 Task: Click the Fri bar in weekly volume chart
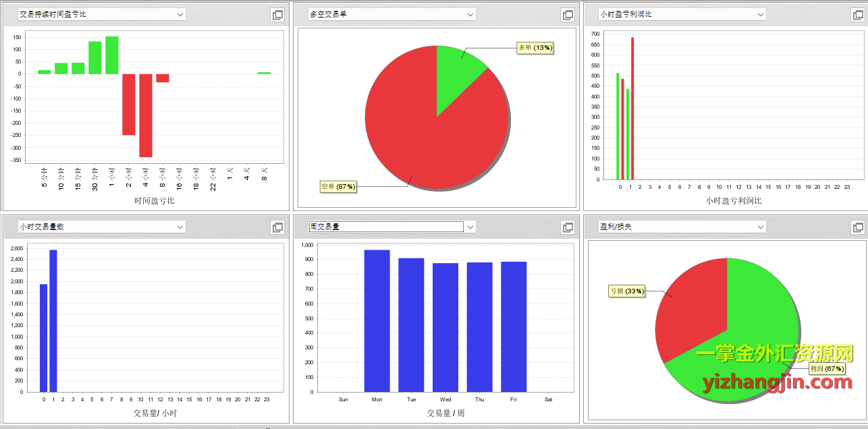click(x=514, y=326)
